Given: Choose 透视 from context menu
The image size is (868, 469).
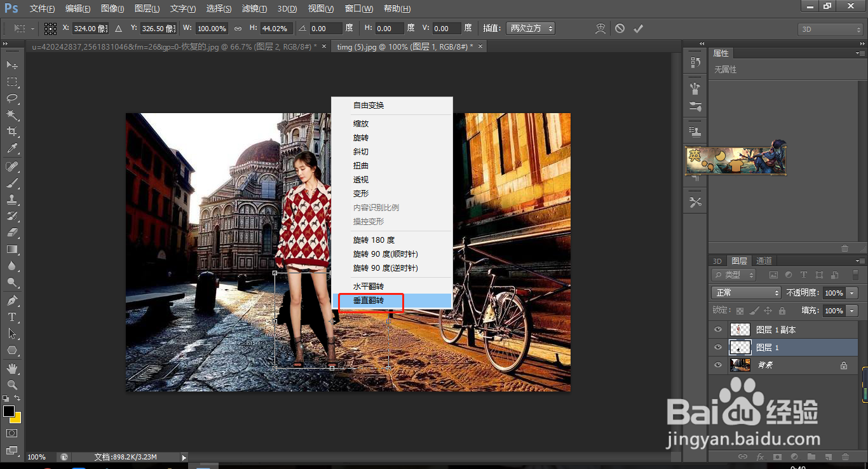Looking at the screenshot, I should tap(392, 179).
